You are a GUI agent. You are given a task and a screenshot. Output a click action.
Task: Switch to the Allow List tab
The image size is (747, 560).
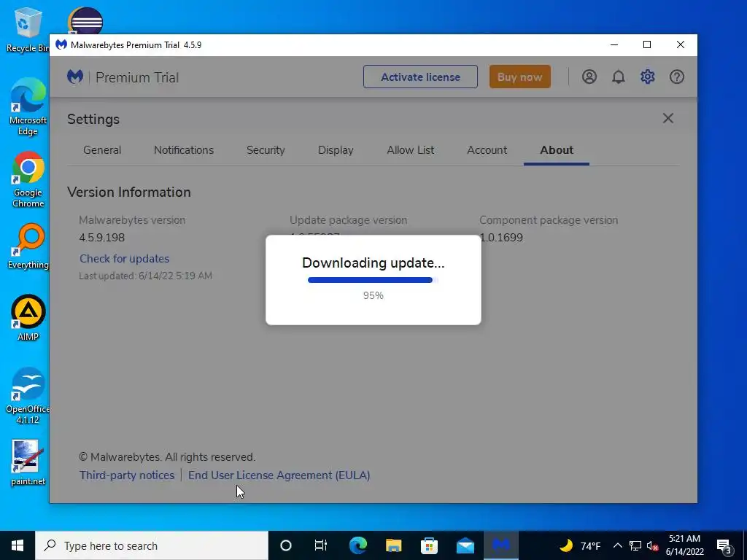pyautogui.click(x=410, y=150)
